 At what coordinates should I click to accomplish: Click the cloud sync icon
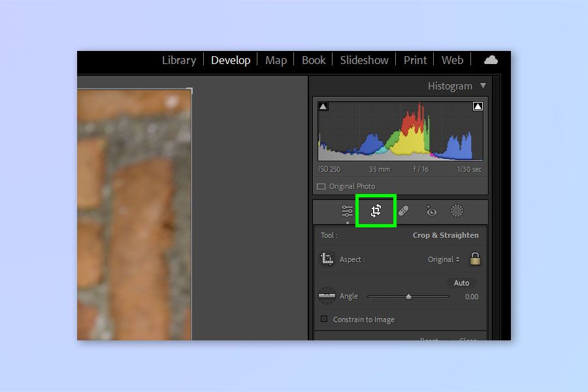(x=491, y=60)
